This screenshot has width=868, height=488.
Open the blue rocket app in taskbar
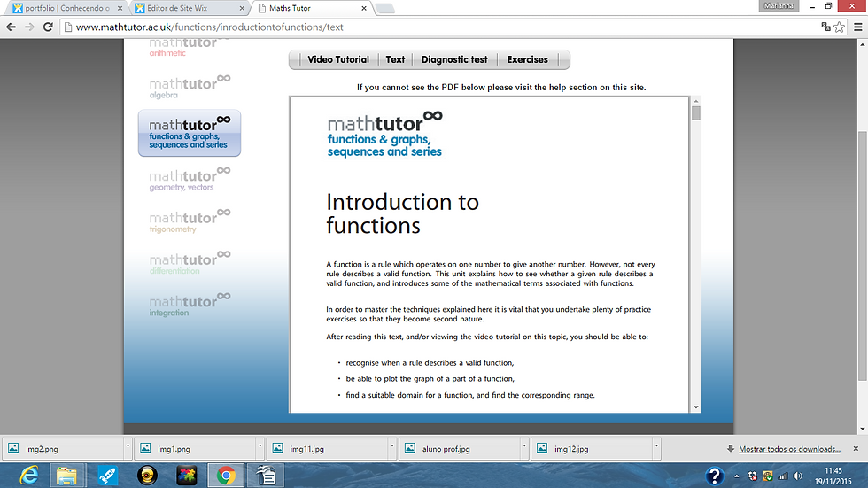tap(107, 476)
